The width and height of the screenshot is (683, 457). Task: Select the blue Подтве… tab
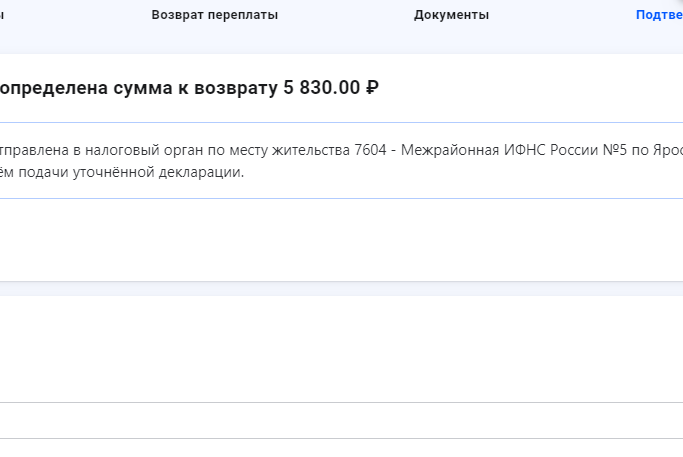pos(659,15)
